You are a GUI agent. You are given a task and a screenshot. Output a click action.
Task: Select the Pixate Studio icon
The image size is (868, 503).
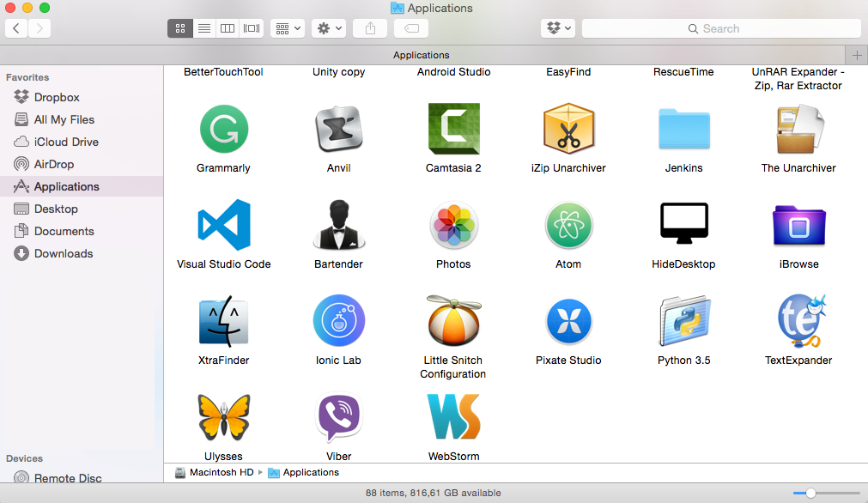tap(568, 322)
